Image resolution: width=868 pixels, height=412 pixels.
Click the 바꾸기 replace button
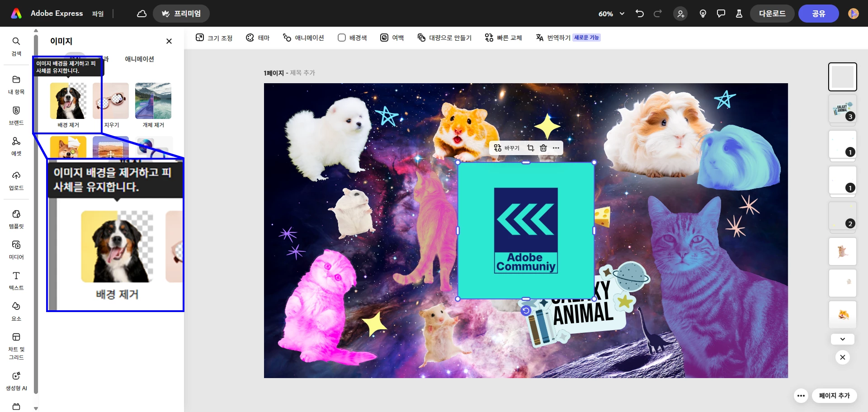coord(507,148)
